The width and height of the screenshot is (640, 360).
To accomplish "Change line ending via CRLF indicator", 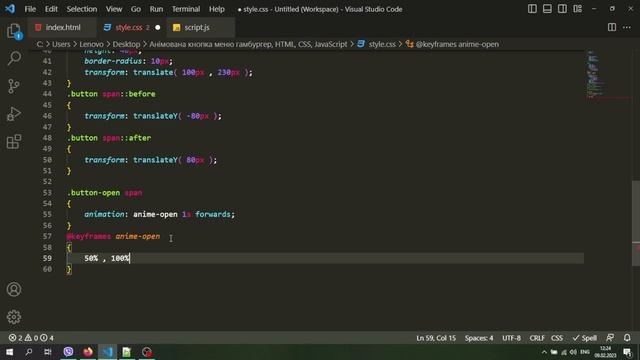I will [x=537, y=338].
